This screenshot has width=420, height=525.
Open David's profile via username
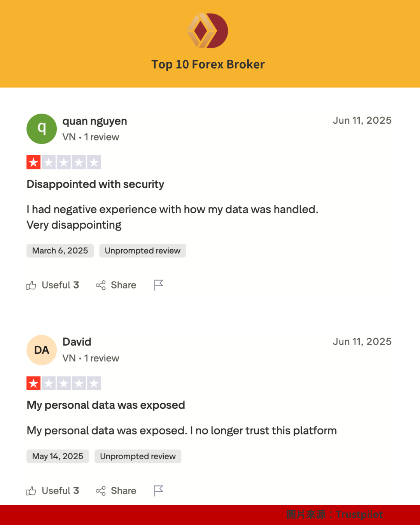77,342
